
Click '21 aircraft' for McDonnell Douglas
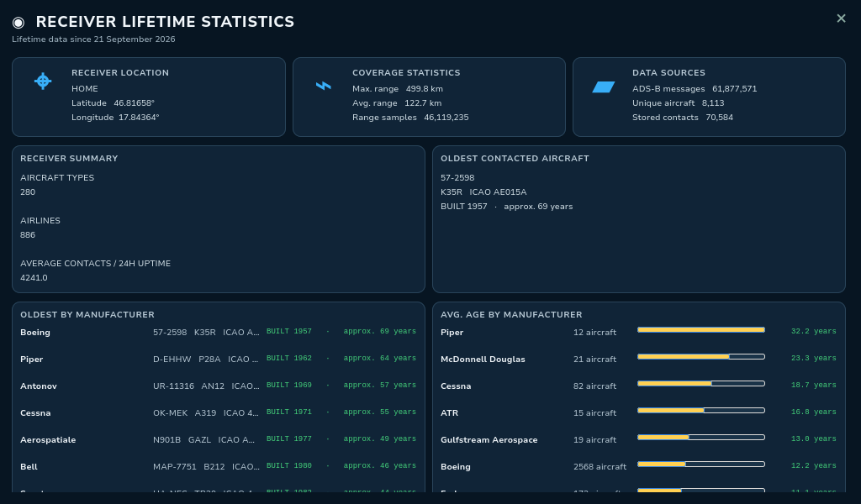click(x=594, y=360)
